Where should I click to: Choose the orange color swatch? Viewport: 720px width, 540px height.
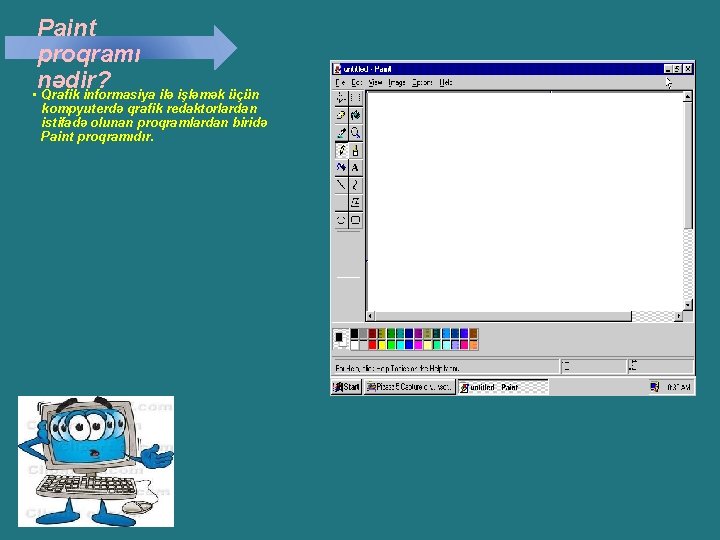[473, 345]
